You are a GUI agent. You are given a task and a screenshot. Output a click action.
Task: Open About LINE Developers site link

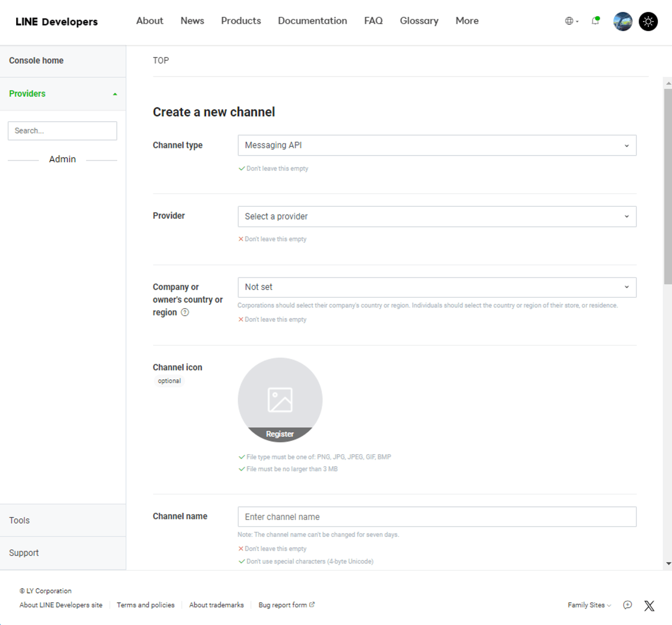pyautogui.click(x=61, y=605)
